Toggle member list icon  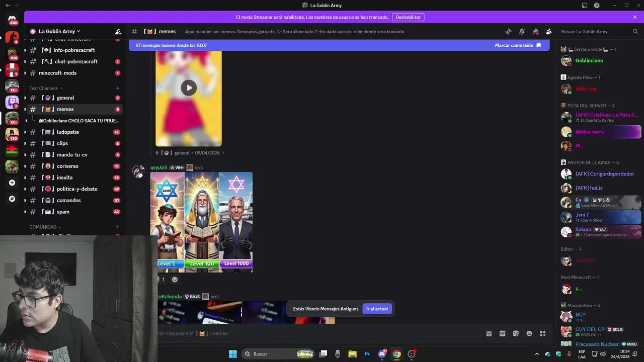(x=548, y=31)
